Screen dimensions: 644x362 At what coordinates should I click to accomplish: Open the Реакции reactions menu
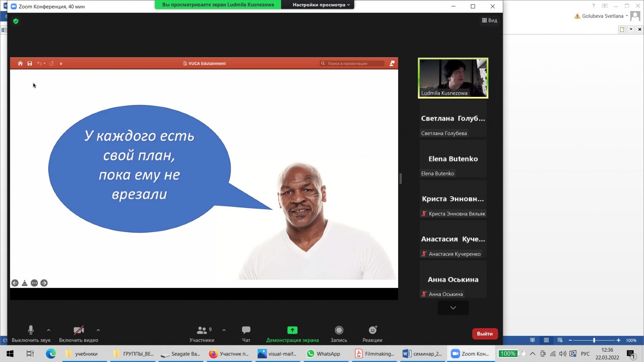coord(372,330)
